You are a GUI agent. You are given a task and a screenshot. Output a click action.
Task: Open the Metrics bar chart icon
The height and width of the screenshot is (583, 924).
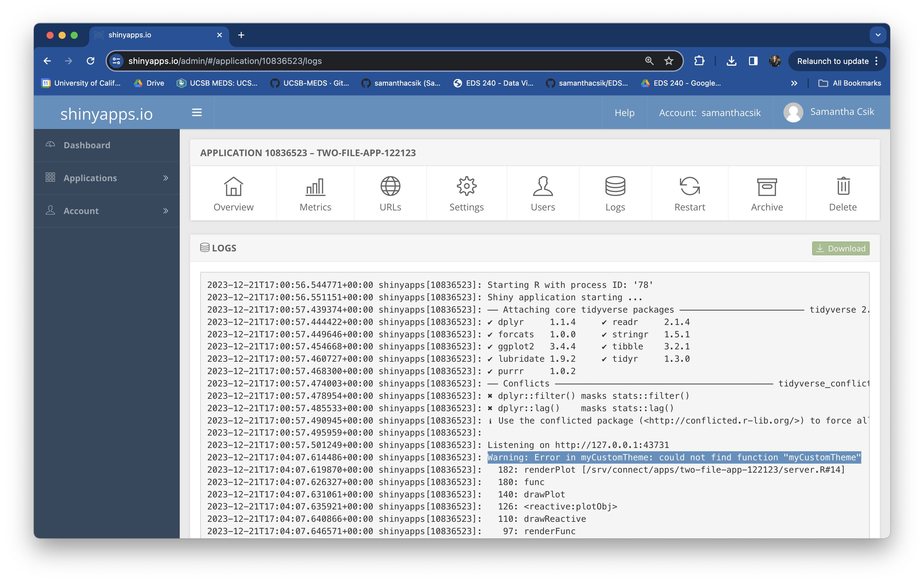(315, 186)
